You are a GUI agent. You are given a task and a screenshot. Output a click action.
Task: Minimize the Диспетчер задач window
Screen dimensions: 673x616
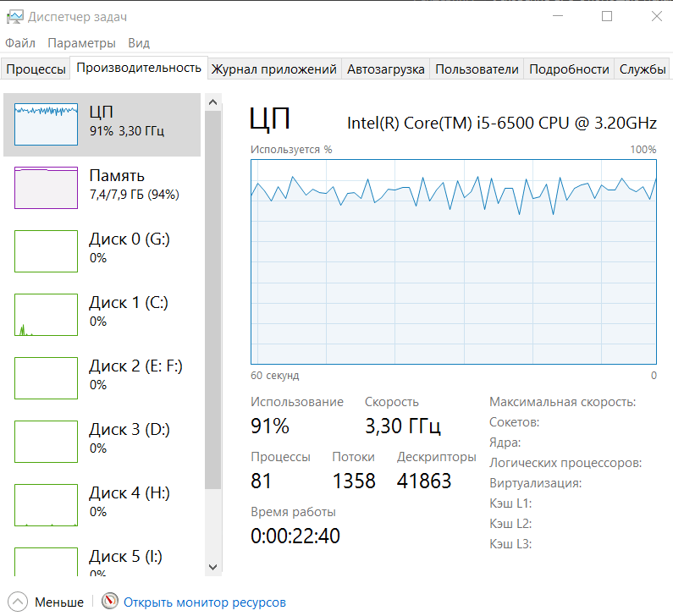coord(558,16)
